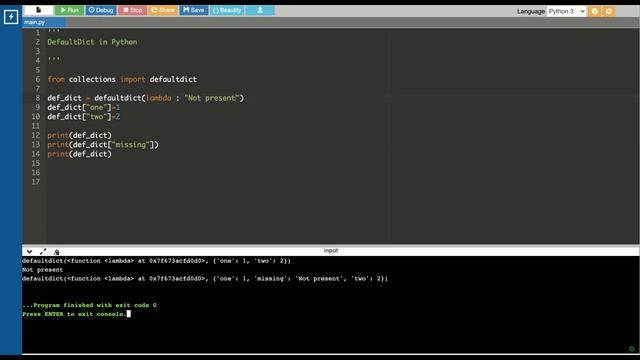Expand console to fullscreen
Screen dimensions: 640x360
coord(43,252)
